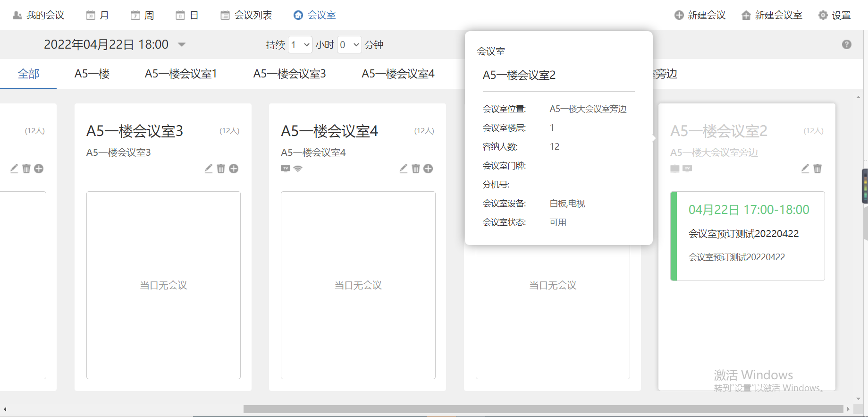Screen dimensions: 868x417
Task: Click the help question mark icon
Action: [846, 44]
